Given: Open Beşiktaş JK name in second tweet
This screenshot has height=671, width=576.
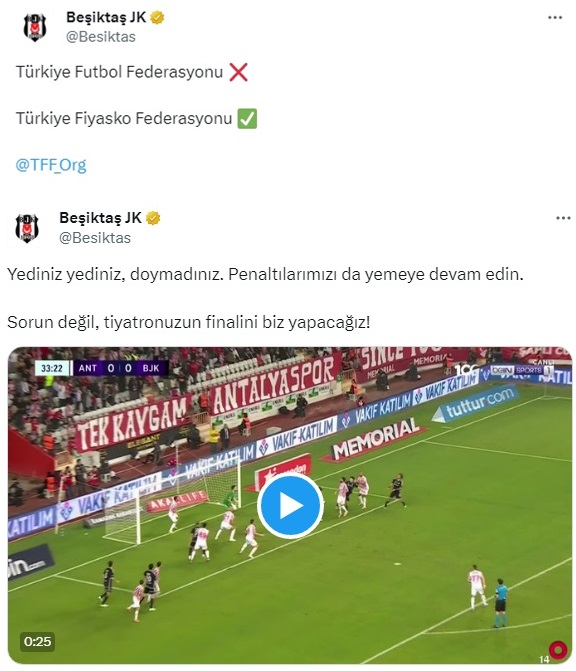Looking at the screenshot, I should pyautogui.click(x=100, y=217).
